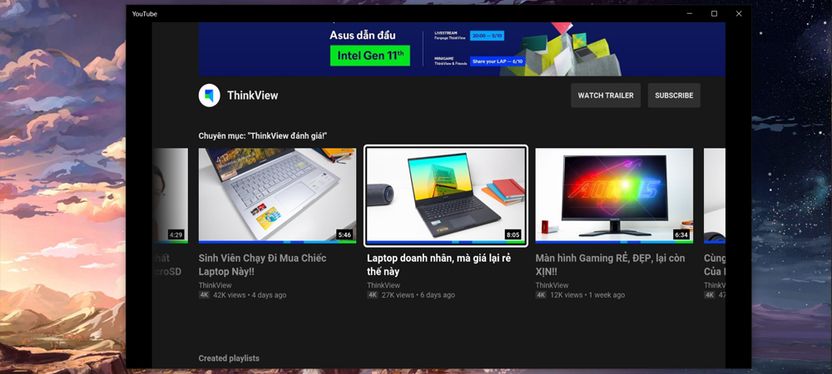Open the ThinkView channel name
832x374 pixels.
(x=253, y=95)
